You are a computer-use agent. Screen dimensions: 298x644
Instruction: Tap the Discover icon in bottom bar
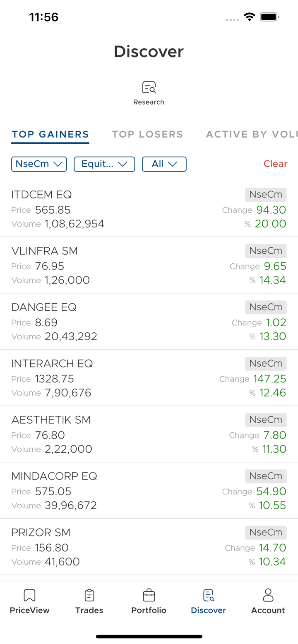(208, 595)
